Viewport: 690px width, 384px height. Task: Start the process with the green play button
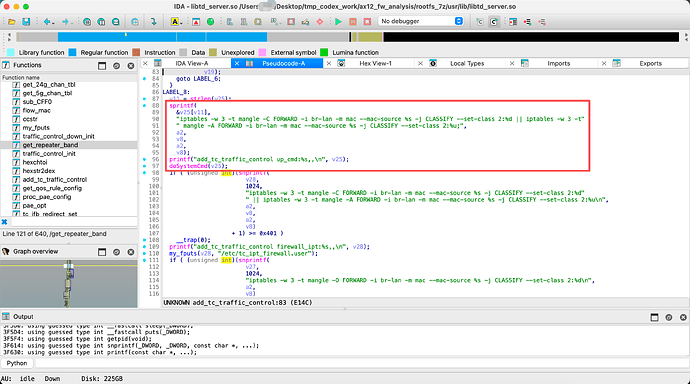click(338, 22)
